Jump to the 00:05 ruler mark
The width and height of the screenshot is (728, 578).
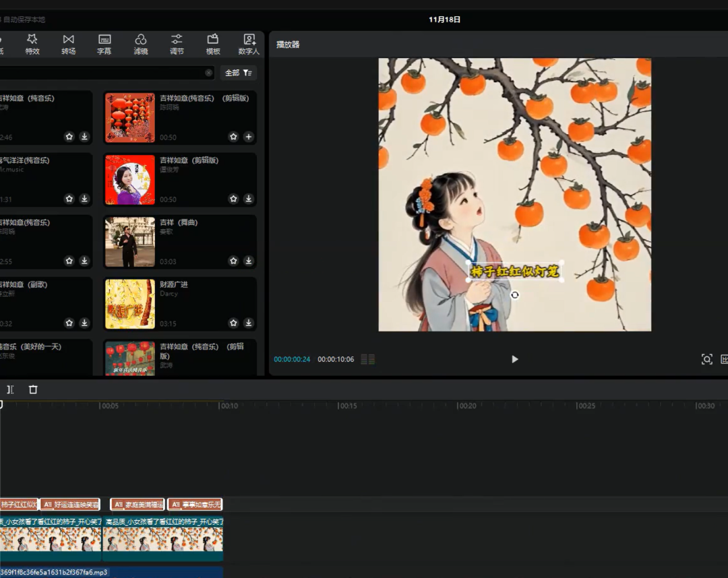click(x=109, y=406)
